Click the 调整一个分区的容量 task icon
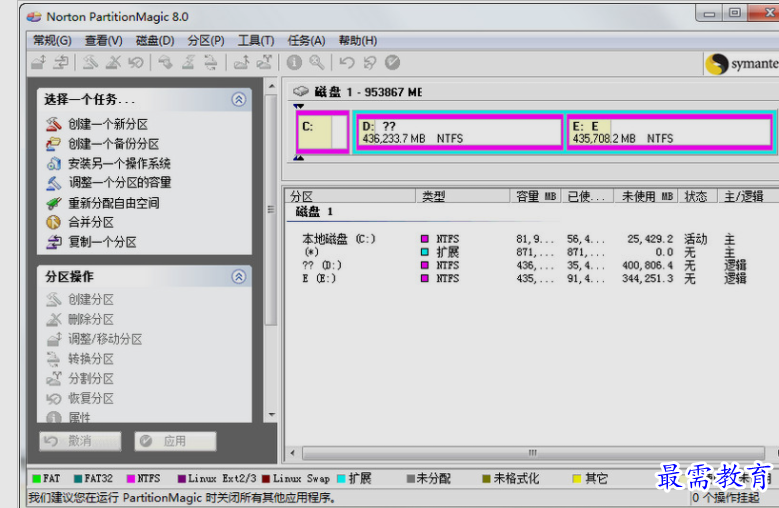Image resolution: width=779 pixels, height=508 pixels. [53, 183]
